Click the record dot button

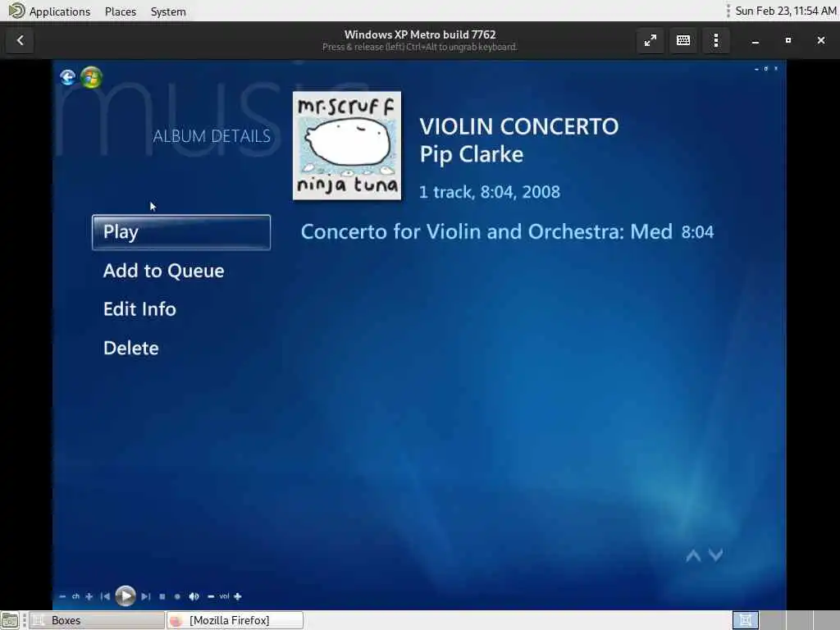(177, 596)
